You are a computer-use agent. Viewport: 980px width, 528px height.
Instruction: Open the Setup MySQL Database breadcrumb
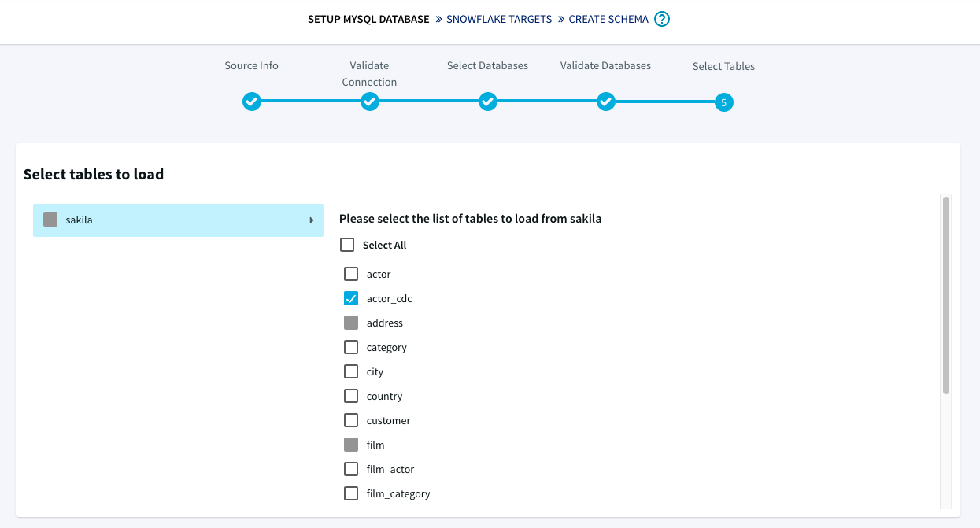click(368, 19)
